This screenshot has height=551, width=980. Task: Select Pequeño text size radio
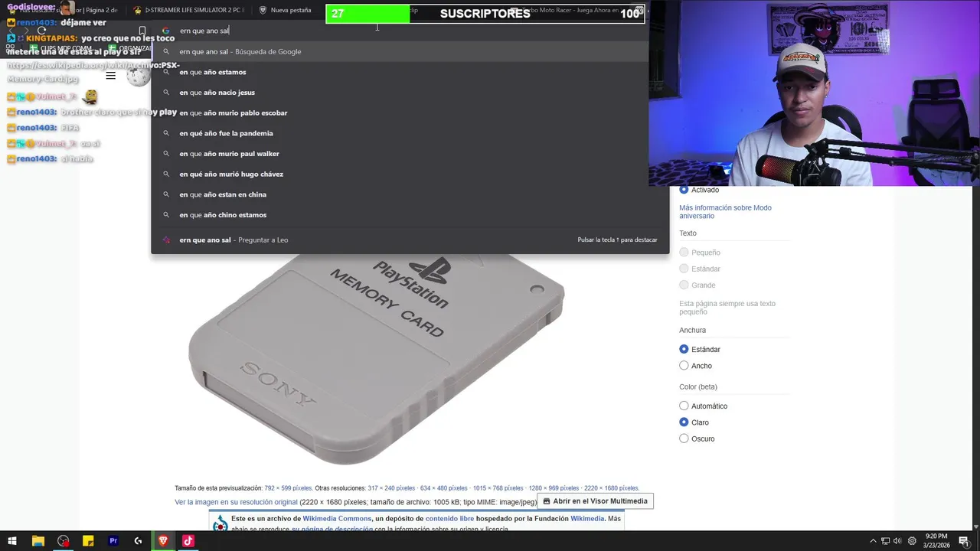[x=684, y=253]
